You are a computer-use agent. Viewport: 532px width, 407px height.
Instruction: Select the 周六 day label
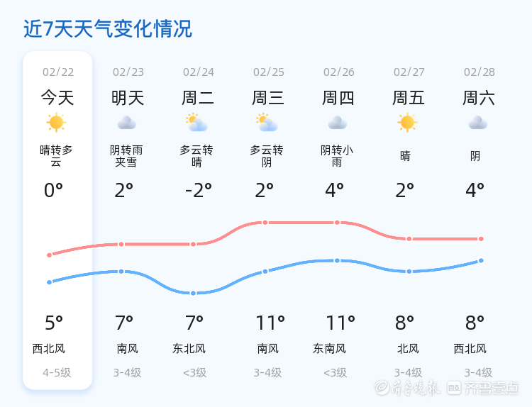click(x=479, y=98)
